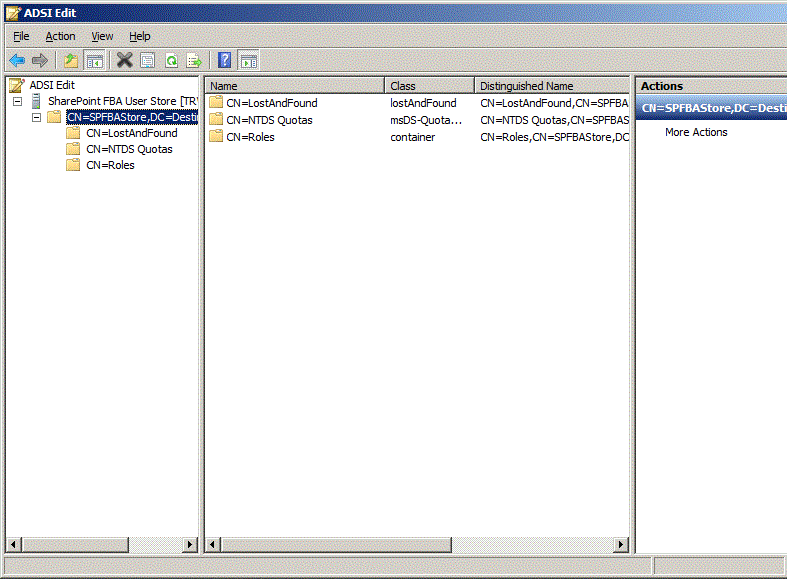Click CN=NTDS Quotas folder icon in list

pos(216,119)
